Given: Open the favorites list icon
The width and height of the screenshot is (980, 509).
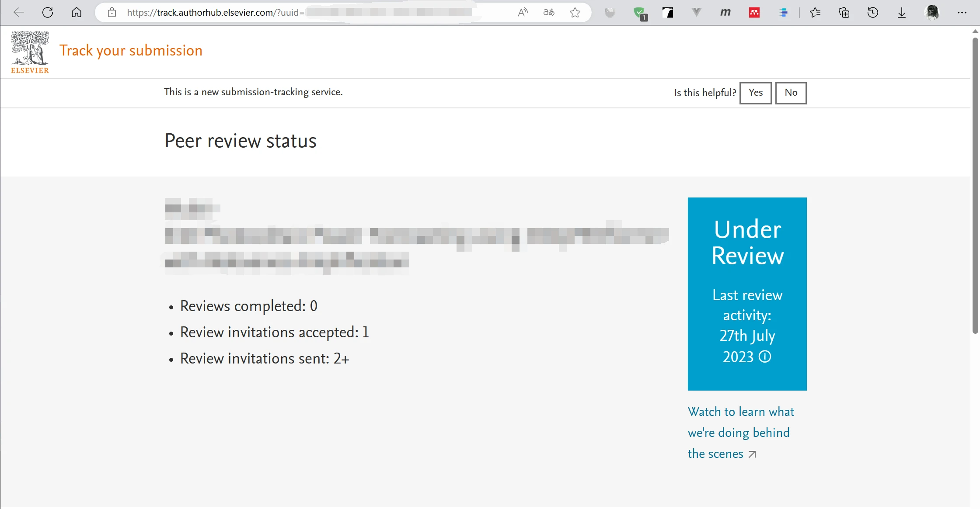Looking at the screenshot, I should click(x=815, y=12).
